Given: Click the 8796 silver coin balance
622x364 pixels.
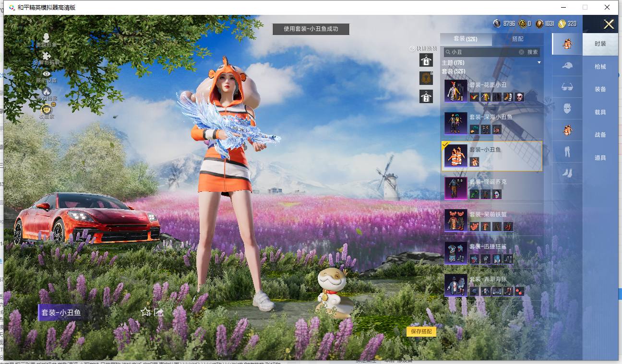Looking at the screenshot, I should [504, 23].
